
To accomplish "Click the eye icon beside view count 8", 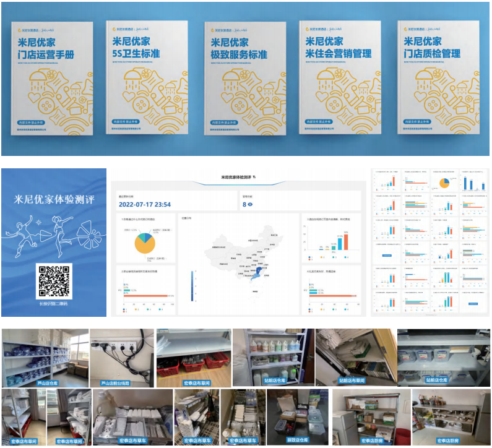I will coord(251,204).
